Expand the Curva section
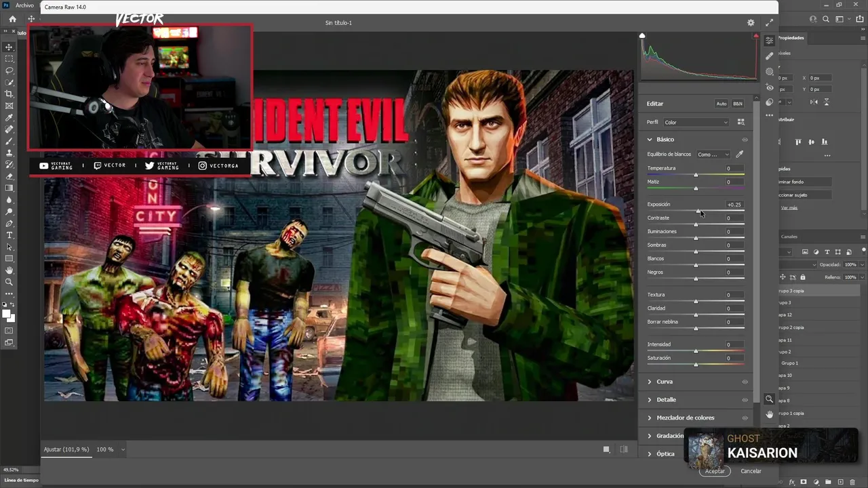 pyautogui.click(x=650, y=382)
